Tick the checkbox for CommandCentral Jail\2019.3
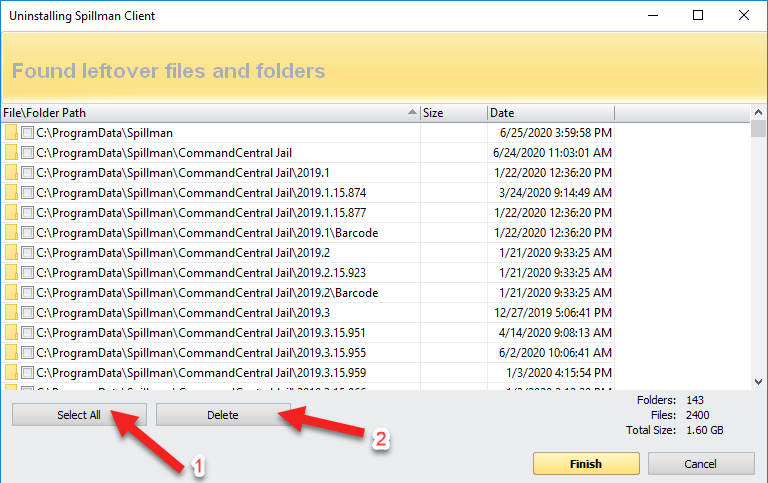 coord(27,313)
